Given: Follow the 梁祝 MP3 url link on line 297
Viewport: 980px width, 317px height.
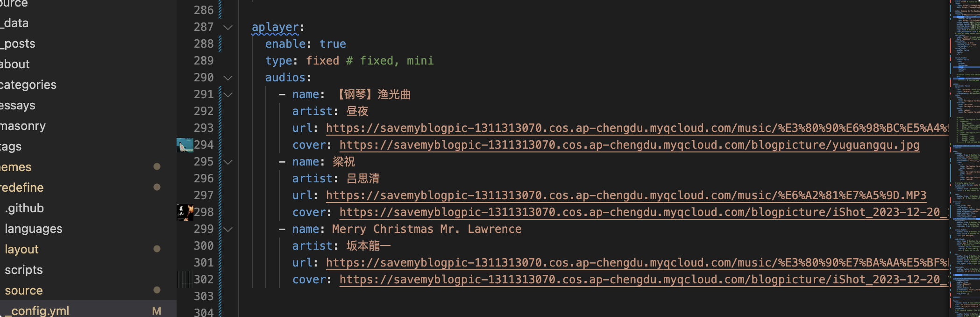Looking at the screenshot, I should pos(625,195).
